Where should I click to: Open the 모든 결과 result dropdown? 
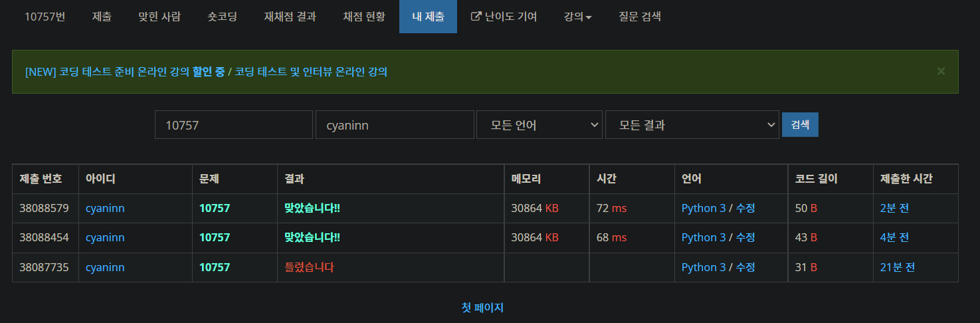click(x=692, y=125)
